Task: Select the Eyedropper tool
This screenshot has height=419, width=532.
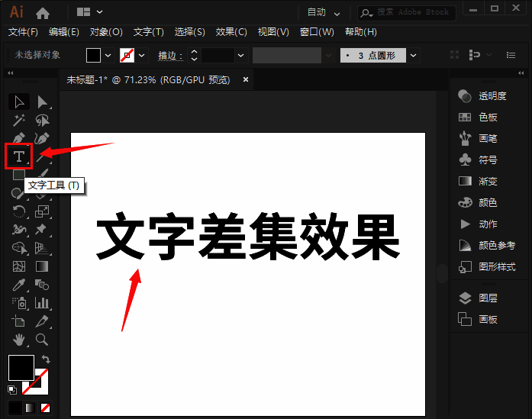Action: (19, 285)
